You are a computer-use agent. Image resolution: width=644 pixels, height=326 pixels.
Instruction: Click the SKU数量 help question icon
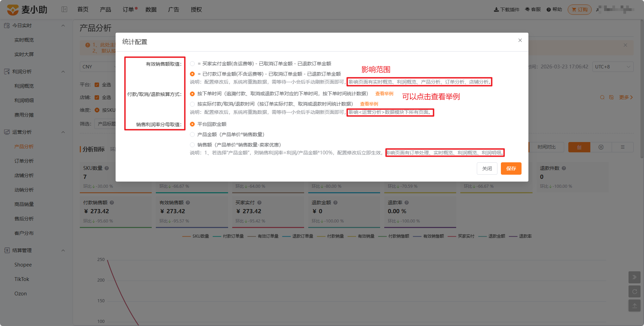(107, 168)
